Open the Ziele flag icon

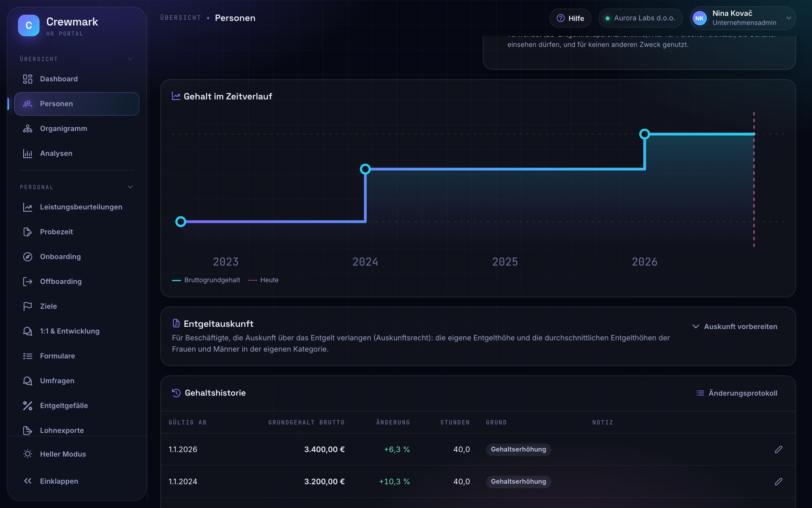coord(27,306)
